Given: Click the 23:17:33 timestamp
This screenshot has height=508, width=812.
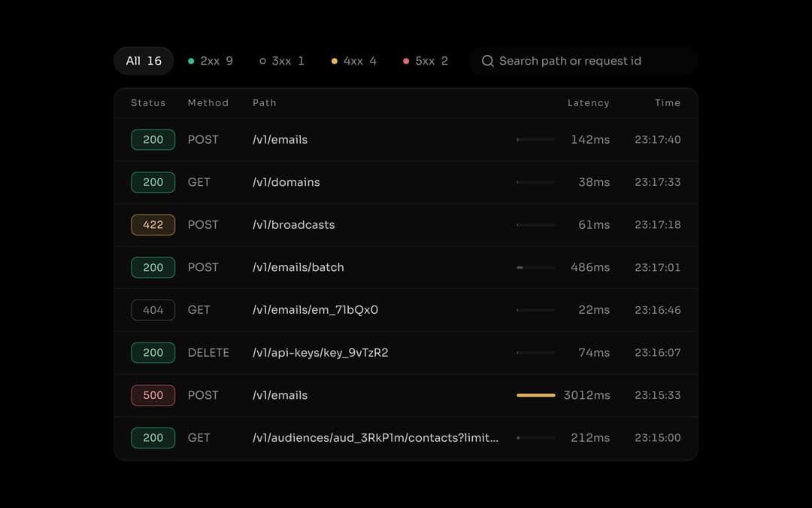Looking at the screenshot, I should [658, 182].
